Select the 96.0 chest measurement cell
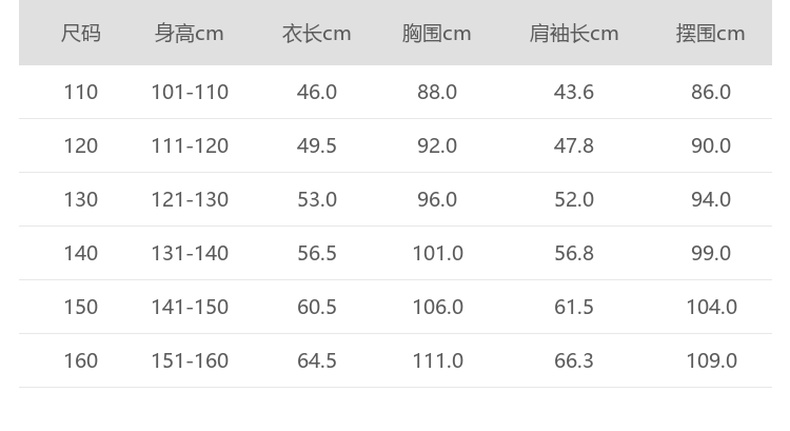The image size is (790, 431). (437, 200)
